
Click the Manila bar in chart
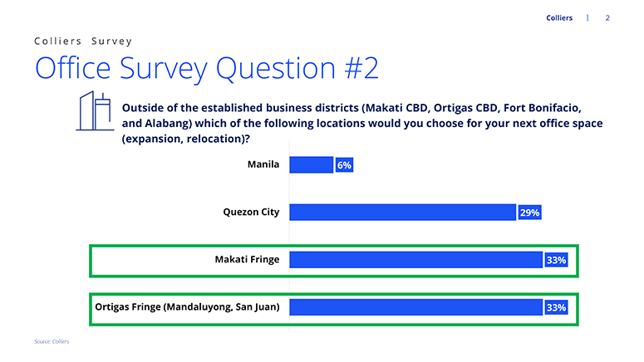pyautogui.click(x=312, y=165)
